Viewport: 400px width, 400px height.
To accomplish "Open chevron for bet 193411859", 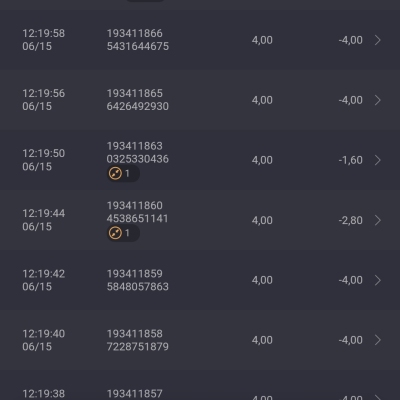I will pyautogui.click(x=378, y=280).
